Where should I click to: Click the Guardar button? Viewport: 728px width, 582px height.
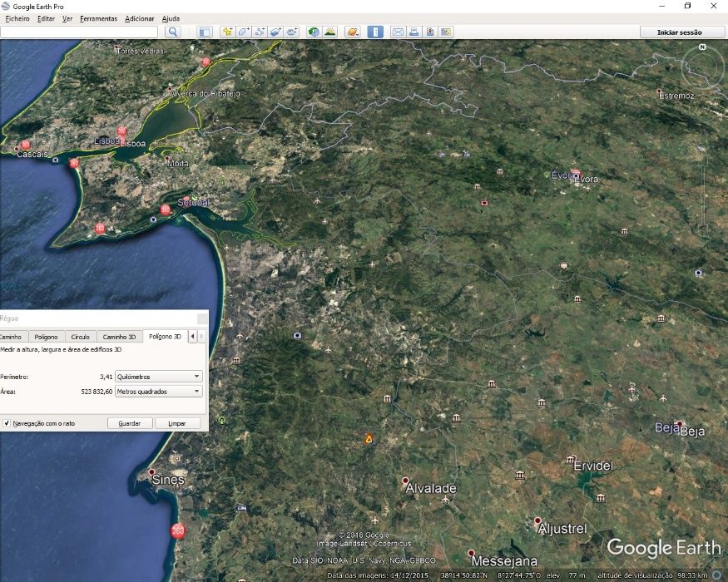point(130,423)
